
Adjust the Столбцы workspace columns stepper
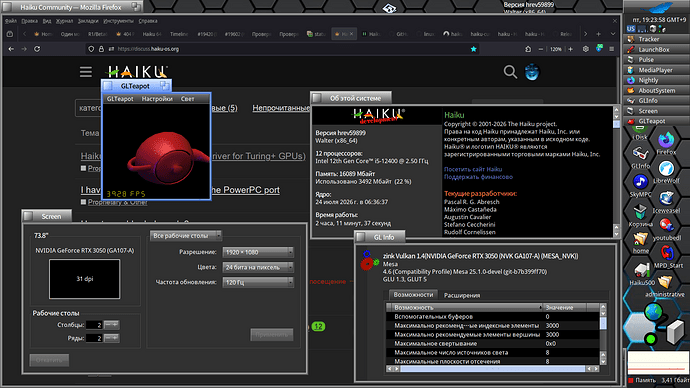pos(111,325)
